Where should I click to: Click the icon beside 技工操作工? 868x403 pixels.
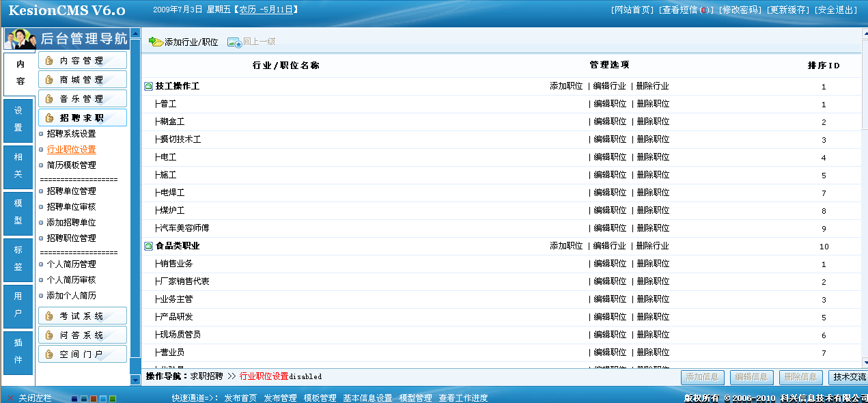(148, 87)
